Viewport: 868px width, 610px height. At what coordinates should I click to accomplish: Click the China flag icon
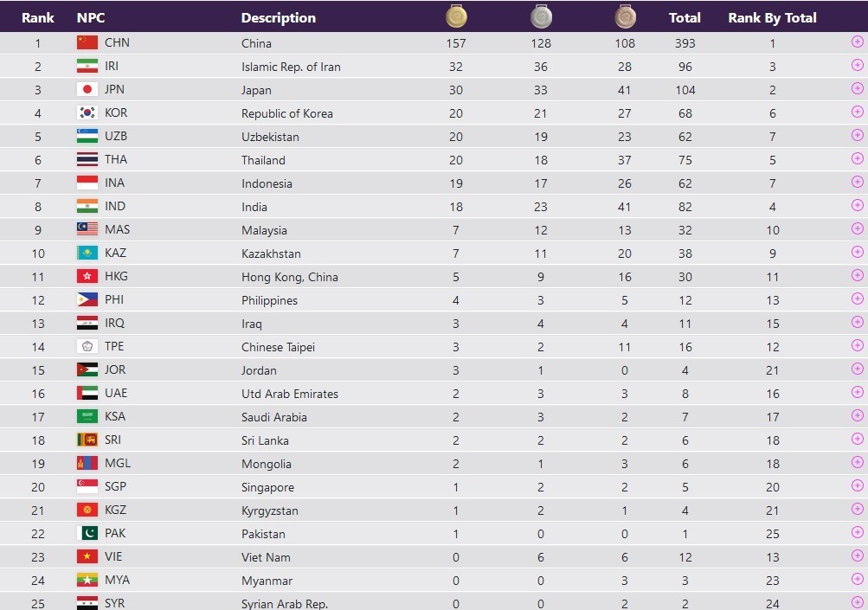[x=87, y=42]
